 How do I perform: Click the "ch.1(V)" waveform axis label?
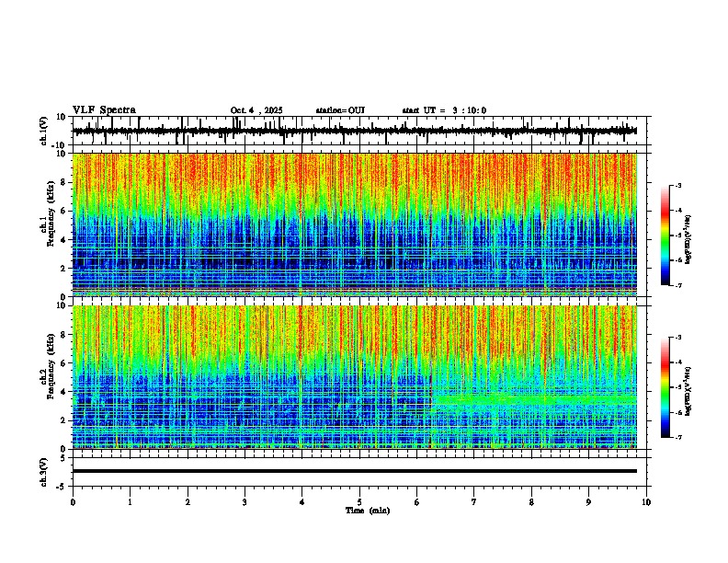43,131
